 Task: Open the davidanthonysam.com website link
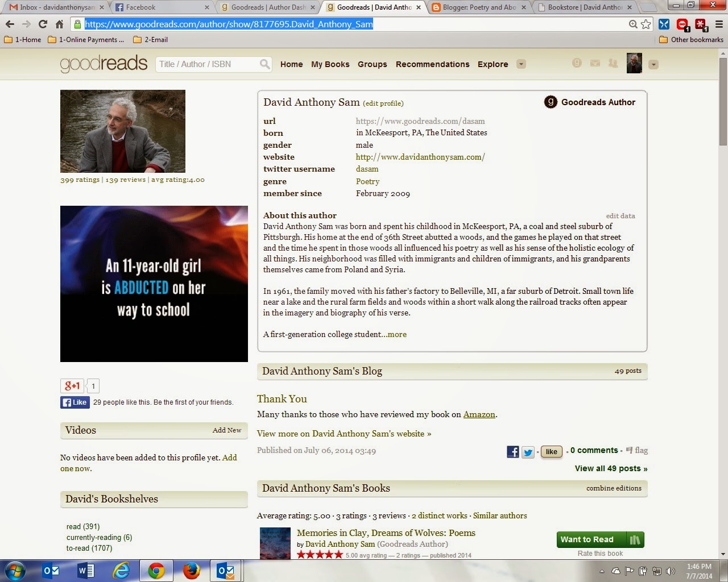click(420, 157)
